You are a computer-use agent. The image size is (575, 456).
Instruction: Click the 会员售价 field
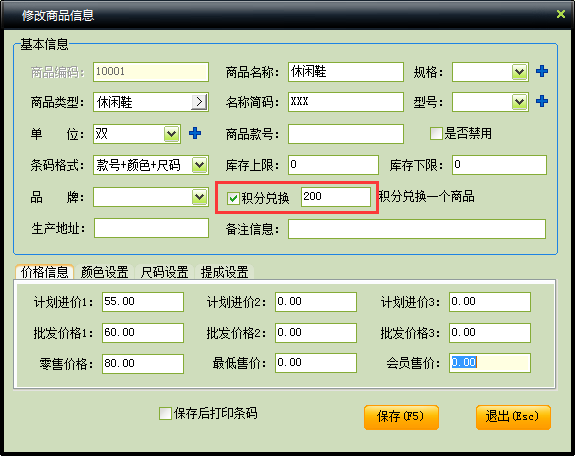[x=490, y=363]
